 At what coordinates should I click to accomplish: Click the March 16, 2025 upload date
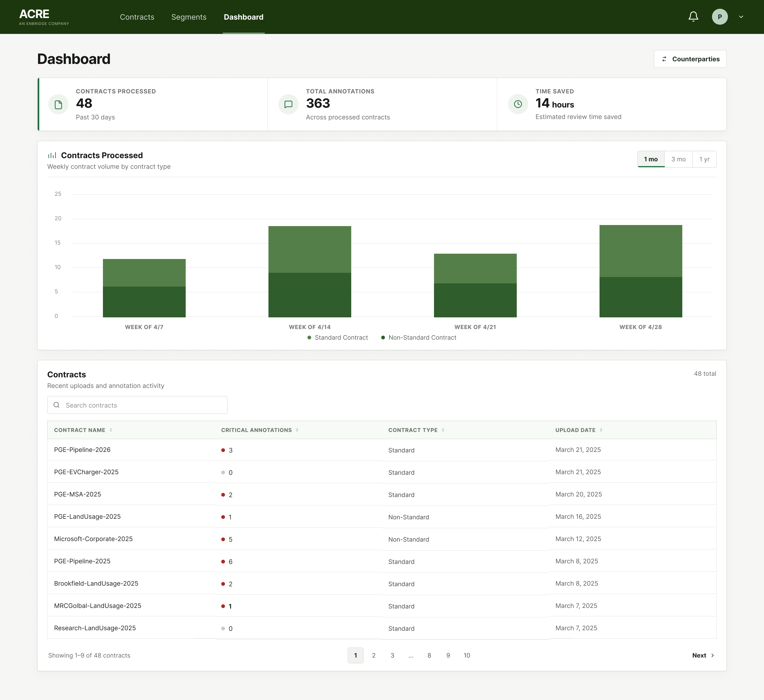[578, 517]
